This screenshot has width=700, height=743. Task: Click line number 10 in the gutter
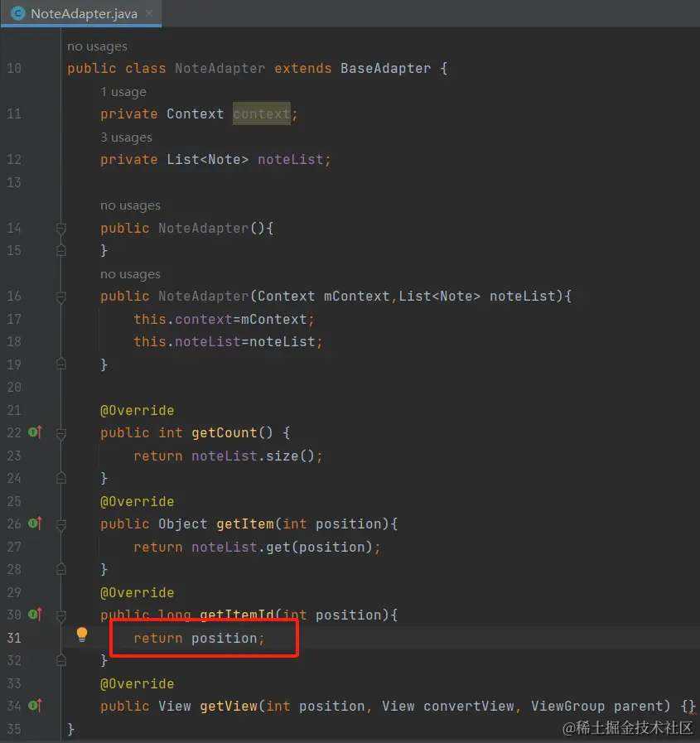[14, 68]
